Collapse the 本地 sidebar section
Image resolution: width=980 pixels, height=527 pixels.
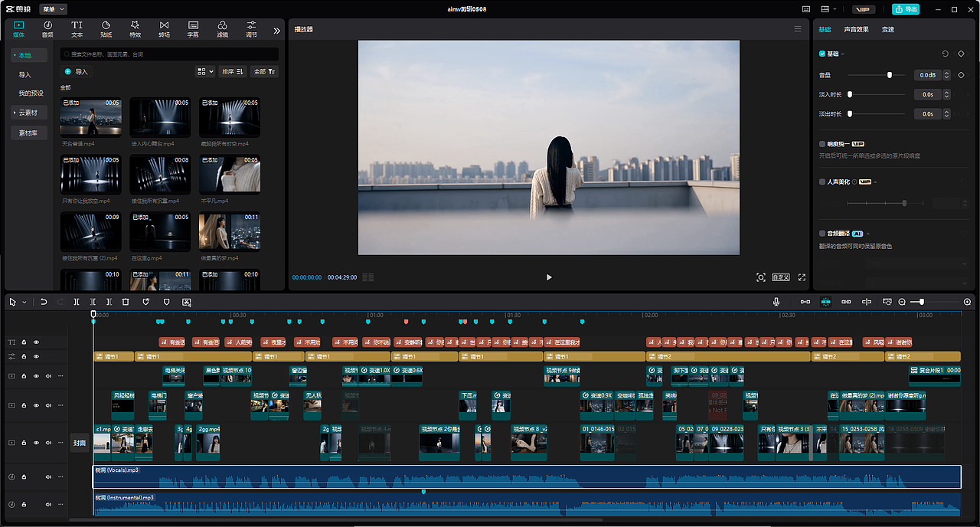coord(29,55)
